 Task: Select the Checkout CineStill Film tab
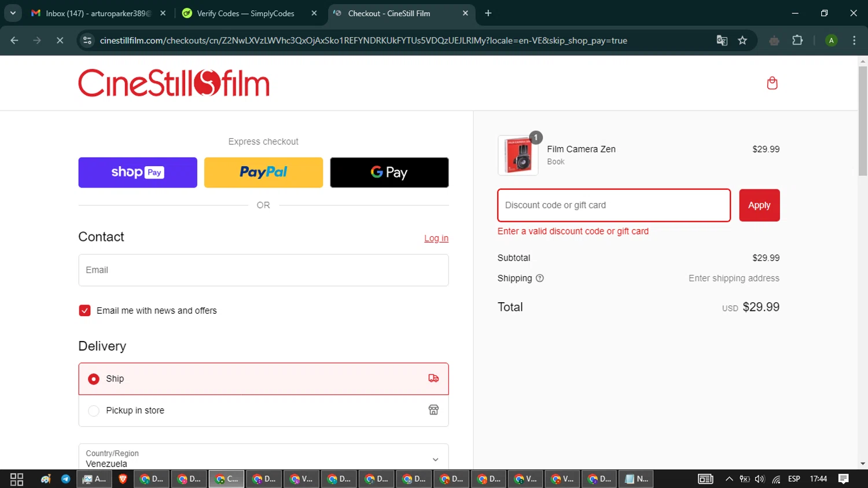[401, 13]
